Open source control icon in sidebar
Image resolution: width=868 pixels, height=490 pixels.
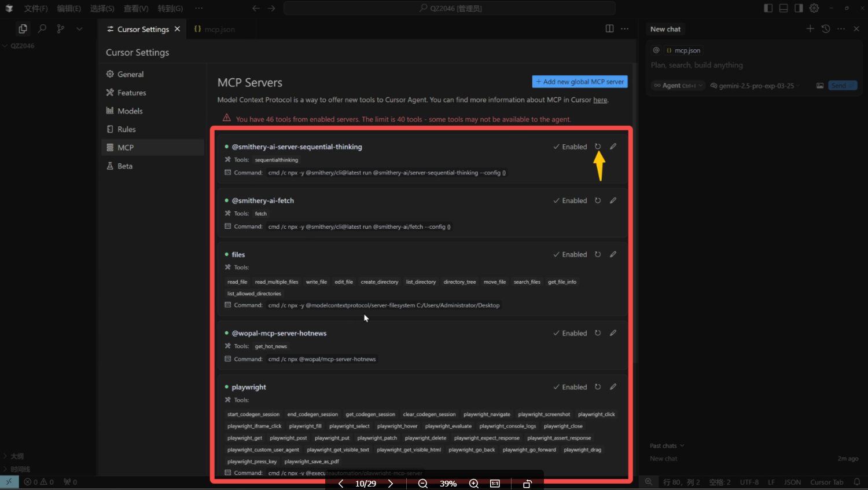click(61, 29)
